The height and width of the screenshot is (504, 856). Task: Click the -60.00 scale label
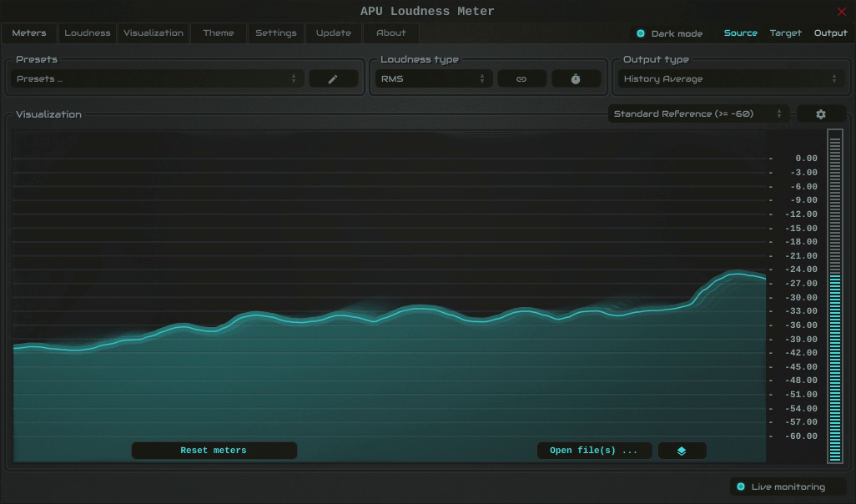tap(801, 436)
